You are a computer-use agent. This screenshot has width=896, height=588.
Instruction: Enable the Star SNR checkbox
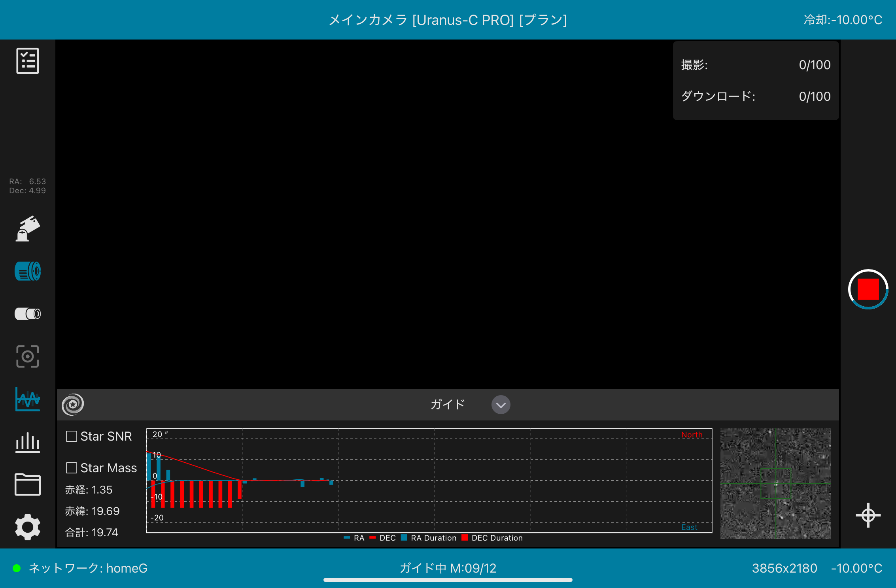[x=72, y=436]
